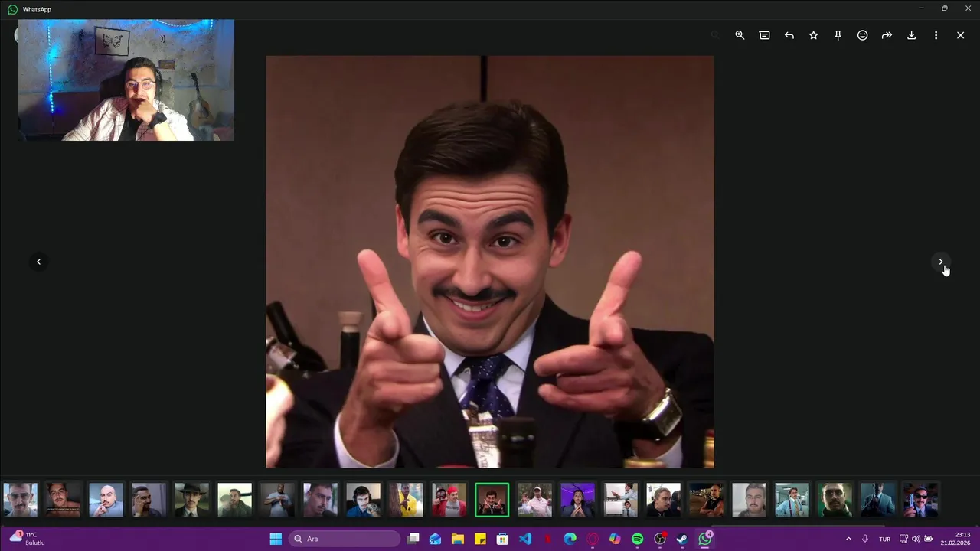Open Sticky Notes from the taskbar

tap(480, 539)
